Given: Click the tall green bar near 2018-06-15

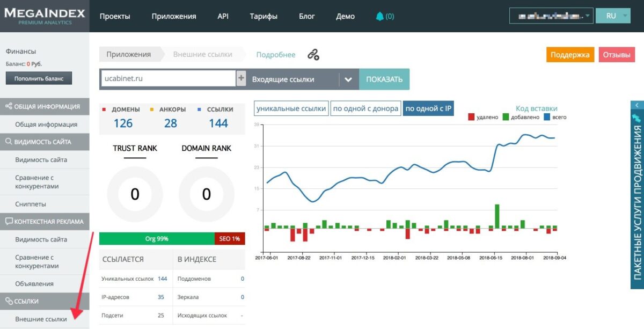Looking at the screenshot, I should point(497,216).
